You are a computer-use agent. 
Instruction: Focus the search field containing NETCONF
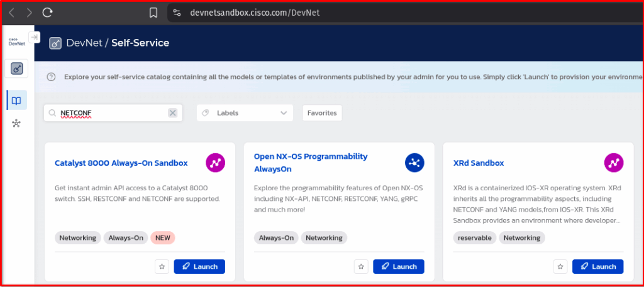[113, 113]
